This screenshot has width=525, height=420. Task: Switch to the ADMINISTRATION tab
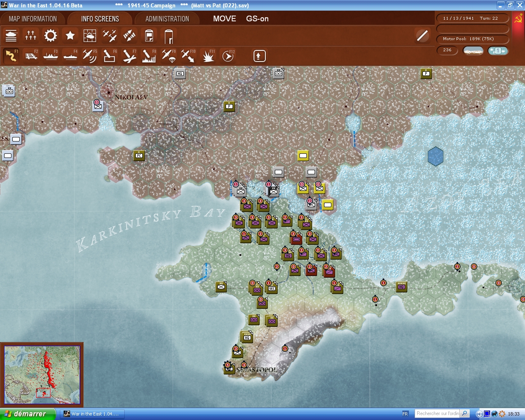pyautogui.click(x=167, y=19)
